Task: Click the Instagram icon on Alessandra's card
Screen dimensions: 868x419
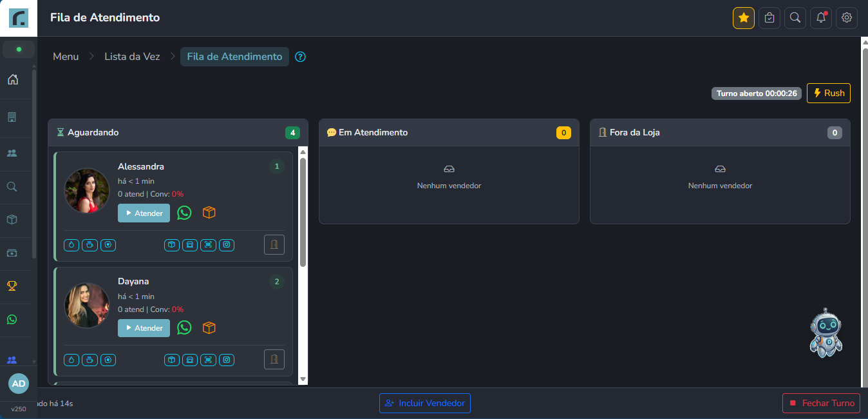Action: 226,245
